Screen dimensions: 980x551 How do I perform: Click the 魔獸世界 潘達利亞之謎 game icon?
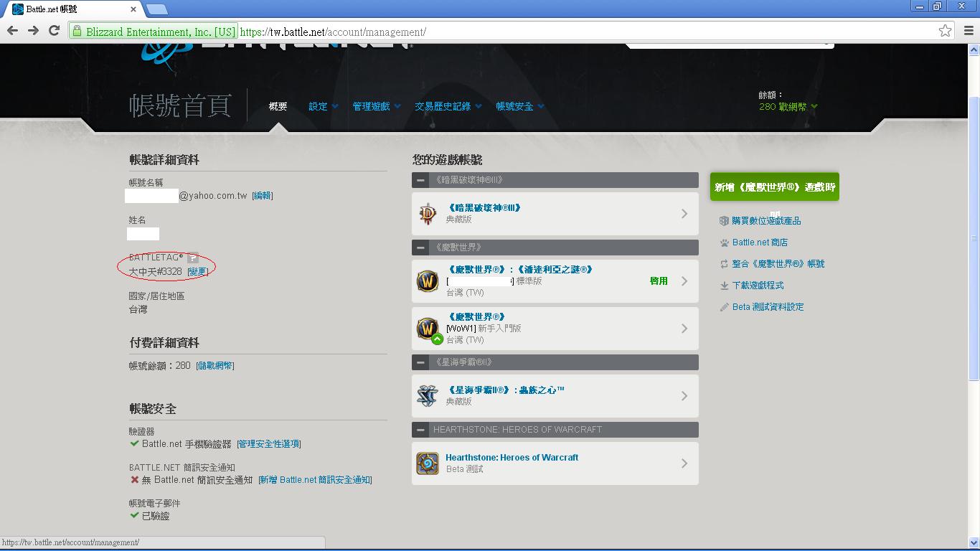coord(428,281)
